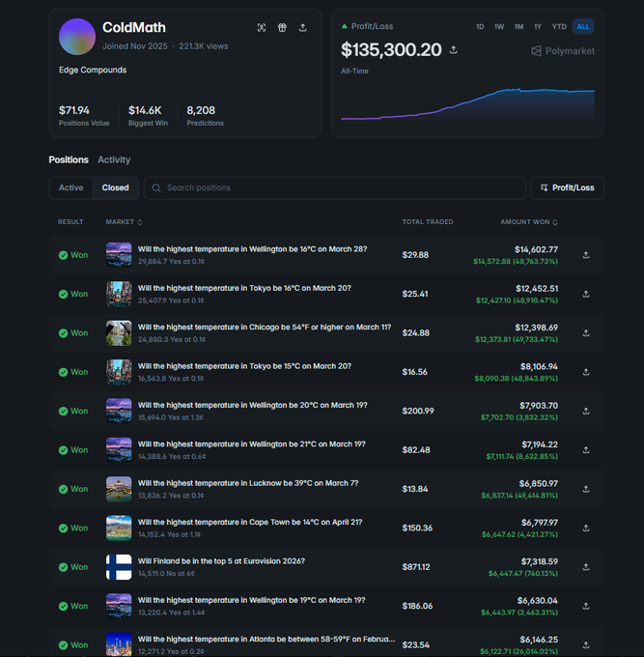Open the Activity tab
Viewport: 644px width, 657px height.
coord(114,159)
